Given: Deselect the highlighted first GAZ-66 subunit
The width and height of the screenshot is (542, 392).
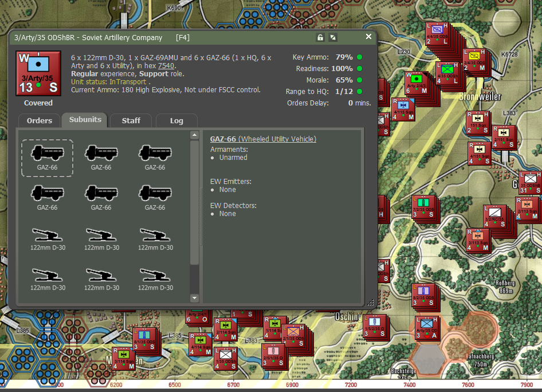Looking at the screenshot, I should [47, 152].
